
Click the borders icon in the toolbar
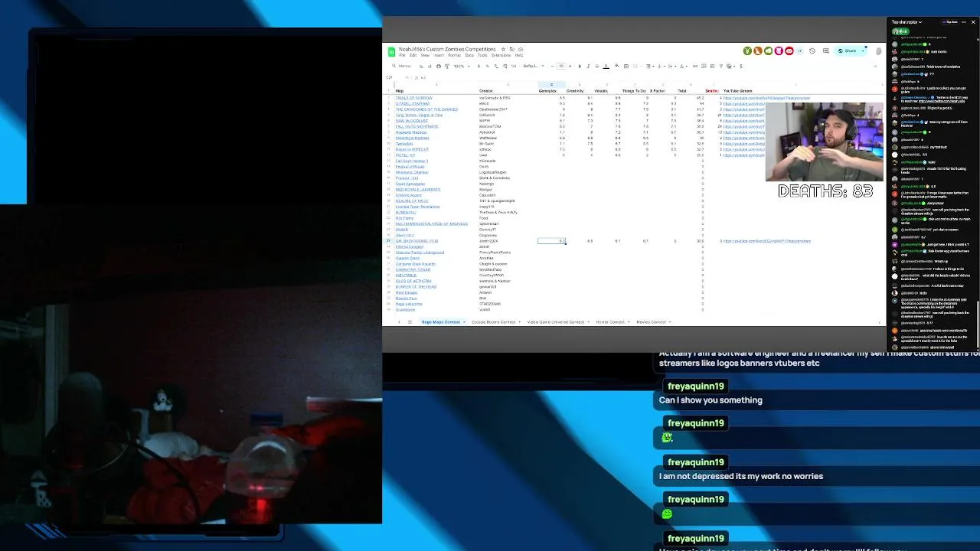(628, 66)
